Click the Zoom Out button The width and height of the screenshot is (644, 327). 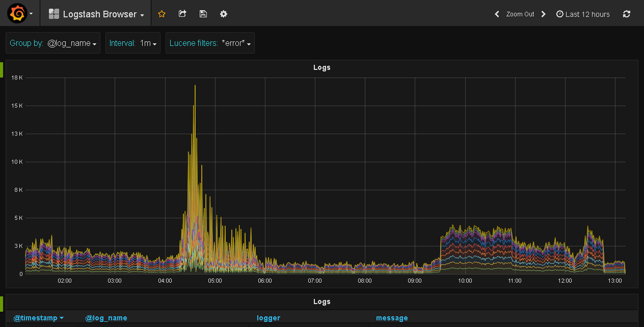tap(520, 14)
